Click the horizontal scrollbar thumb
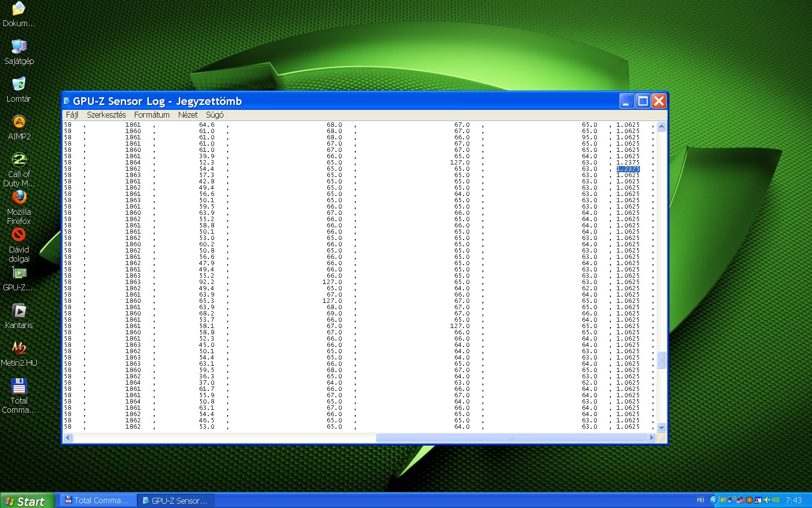812x508 pixels. (x=511, y=438)
